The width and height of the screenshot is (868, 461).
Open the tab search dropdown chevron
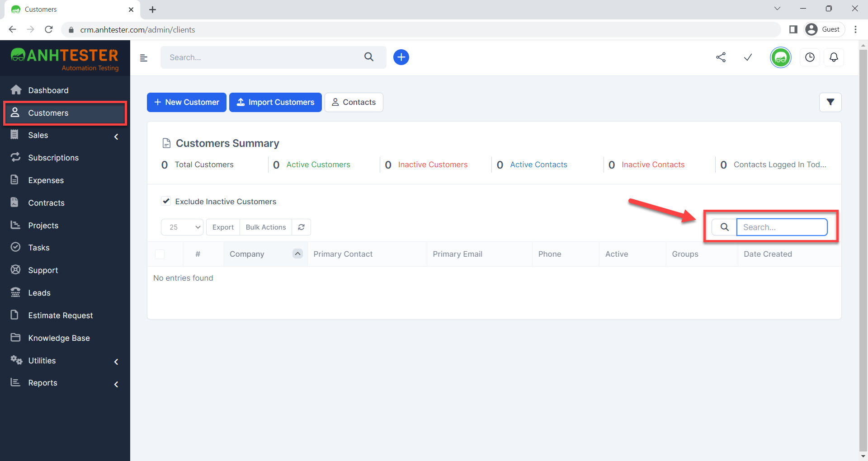pos(777,9)
